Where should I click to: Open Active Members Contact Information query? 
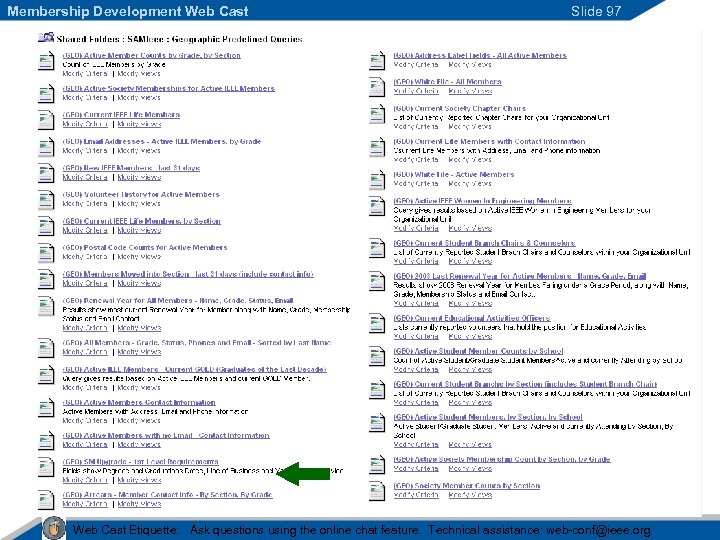click(x=139, y=402)
